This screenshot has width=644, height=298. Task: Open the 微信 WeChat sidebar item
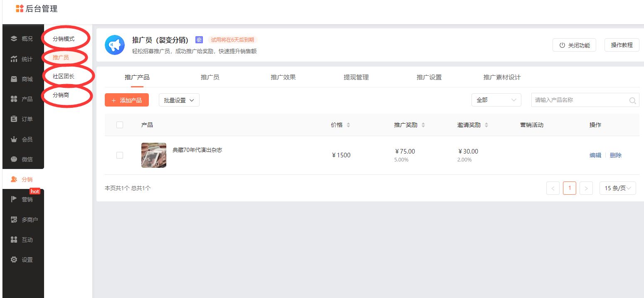[x=23, y=159]
